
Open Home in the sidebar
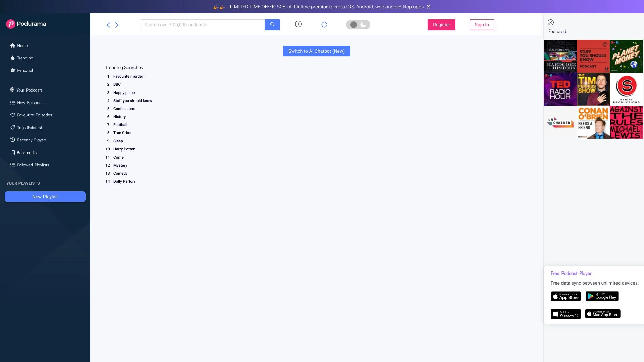19,46
